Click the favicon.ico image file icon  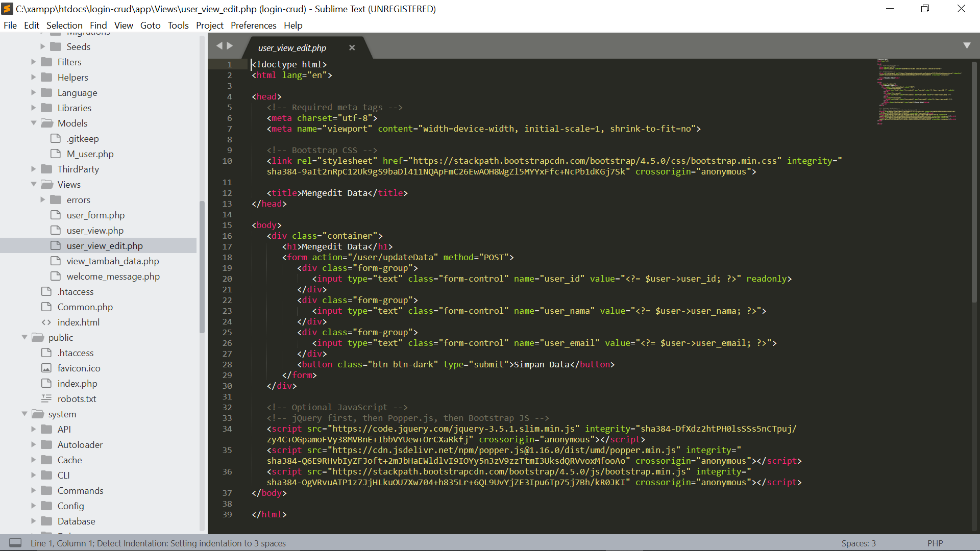click(46, 368)
